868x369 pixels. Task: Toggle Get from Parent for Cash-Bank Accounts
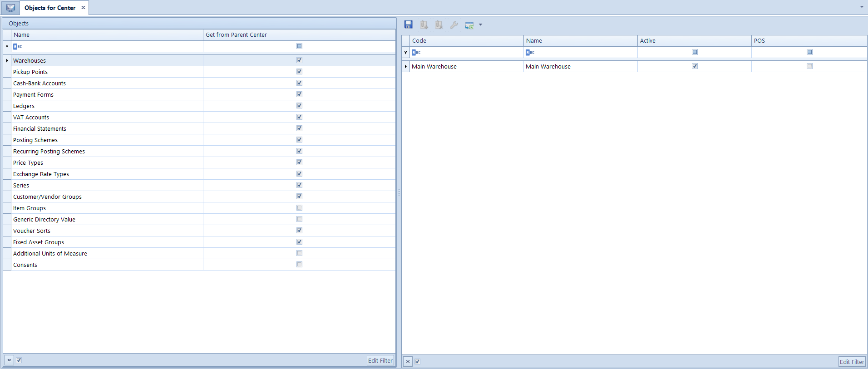pyautogui.click(x=299, y=83)
